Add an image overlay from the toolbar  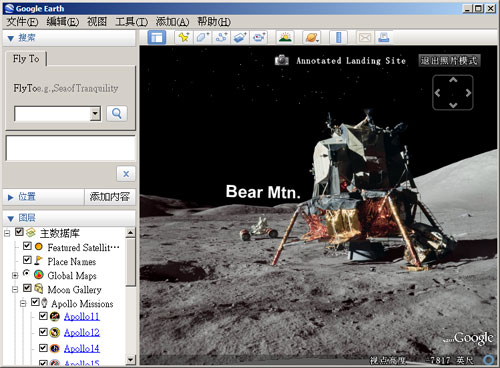(x=240, y=37)
